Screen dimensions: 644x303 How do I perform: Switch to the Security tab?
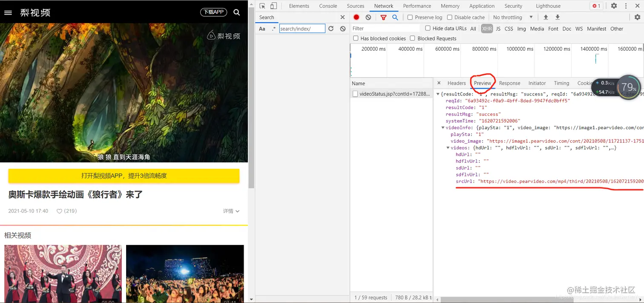[x=513, y=6]
